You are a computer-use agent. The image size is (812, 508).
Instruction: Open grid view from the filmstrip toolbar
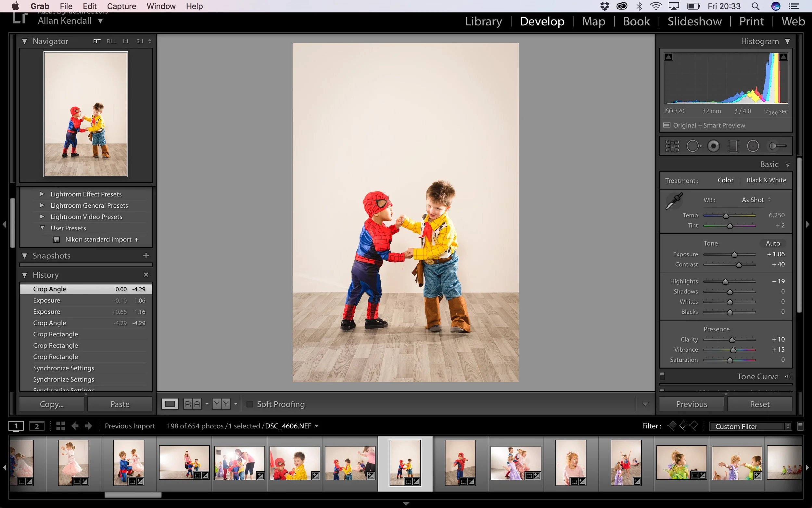(x=60, y=426)
